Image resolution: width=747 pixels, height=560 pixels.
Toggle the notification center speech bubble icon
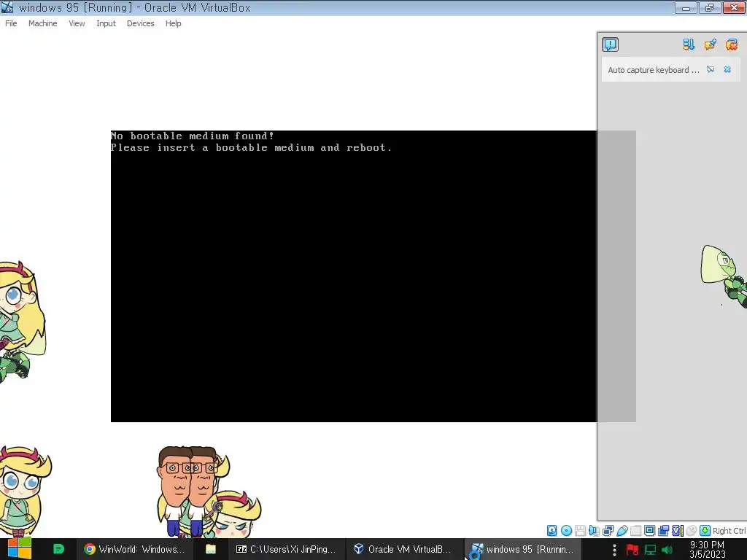coord(610,44)
